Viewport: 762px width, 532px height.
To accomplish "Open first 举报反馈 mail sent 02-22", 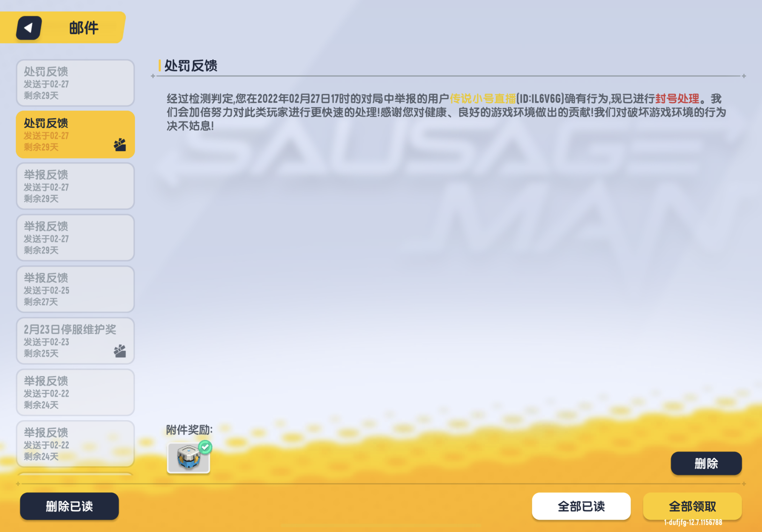I will tap(75, 392).
